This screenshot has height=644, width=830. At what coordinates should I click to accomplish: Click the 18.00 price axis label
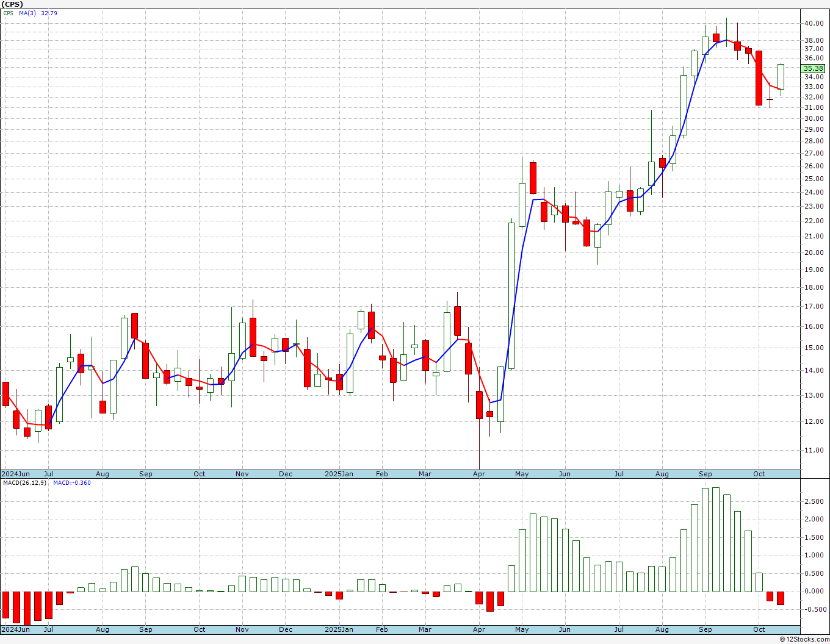tap(814, 287)
